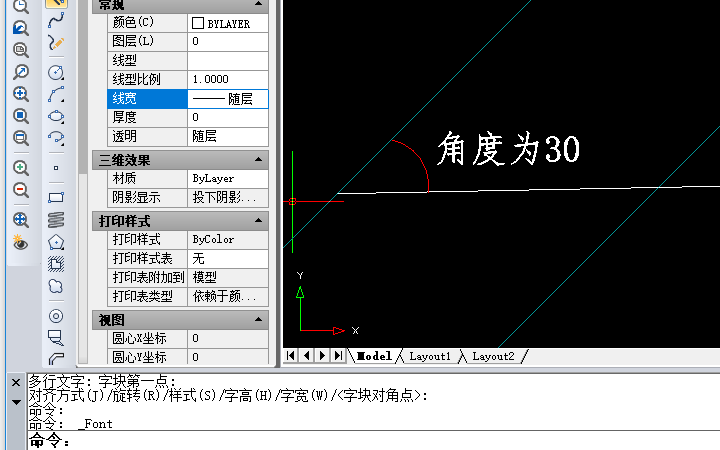The width and height of the screenshot is (720, 450).
Task: Collapse the 三维效果 section
Action: tap(259, 160)
